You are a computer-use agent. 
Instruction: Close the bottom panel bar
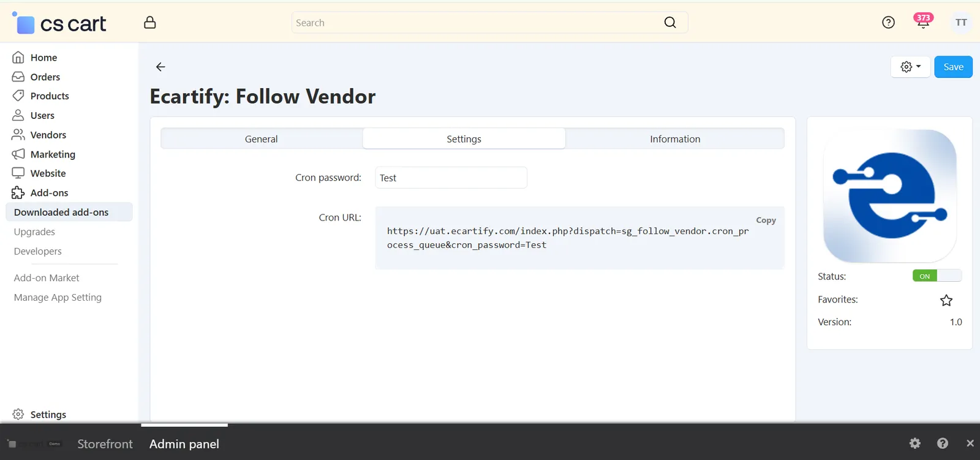coord(970,443)
